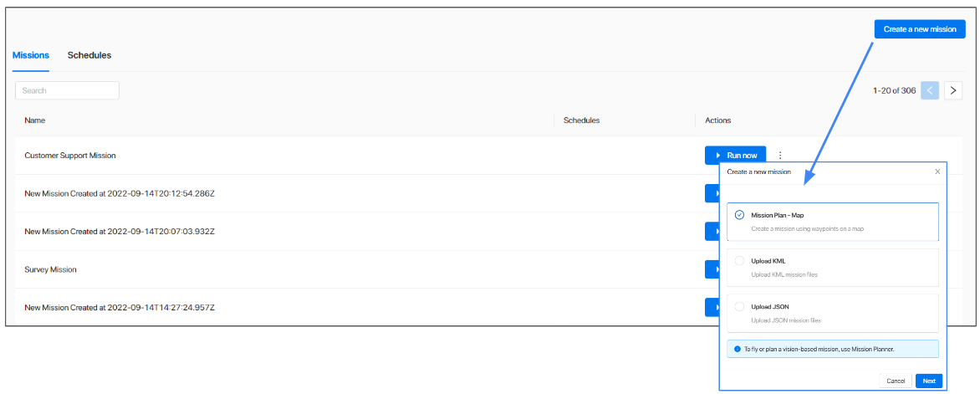This screenshot has height=394, width=980.
Task: Click the play icon on Run now button
Action: tap(718, 155)
